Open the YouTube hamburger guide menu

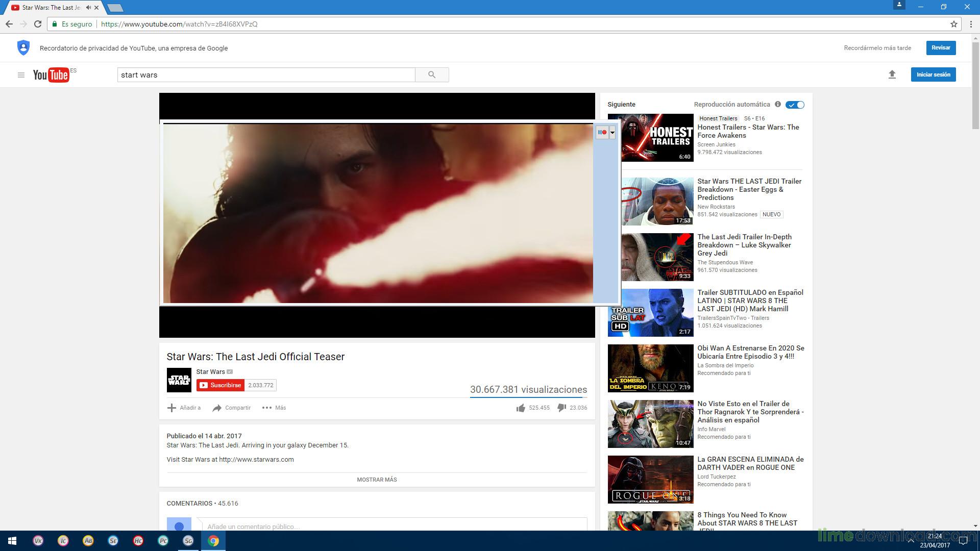pos(21,75)
